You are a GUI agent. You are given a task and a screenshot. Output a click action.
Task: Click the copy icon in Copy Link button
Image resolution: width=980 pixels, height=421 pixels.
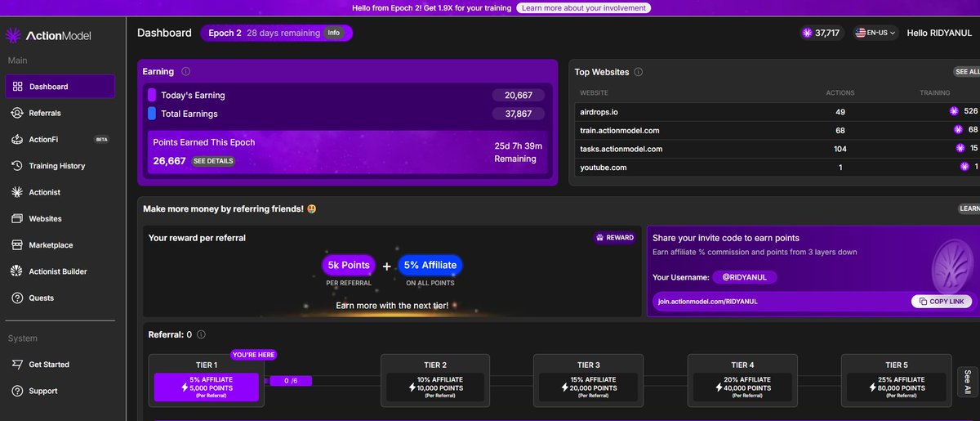pyautogui.click(x=923, y=302)
